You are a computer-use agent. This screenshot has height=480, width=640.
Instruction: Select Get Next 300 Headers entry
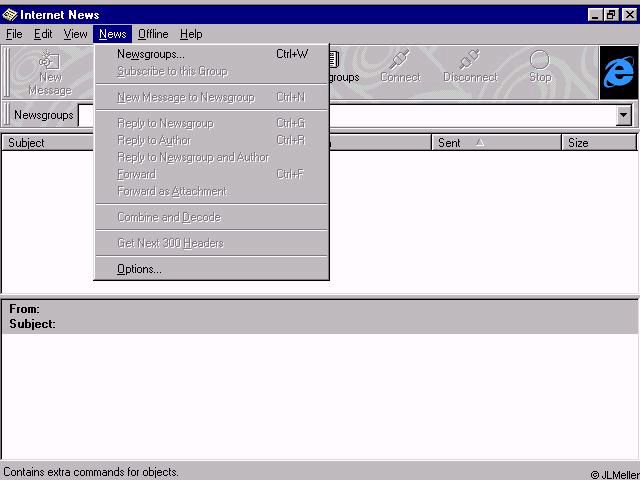(211, 243)
